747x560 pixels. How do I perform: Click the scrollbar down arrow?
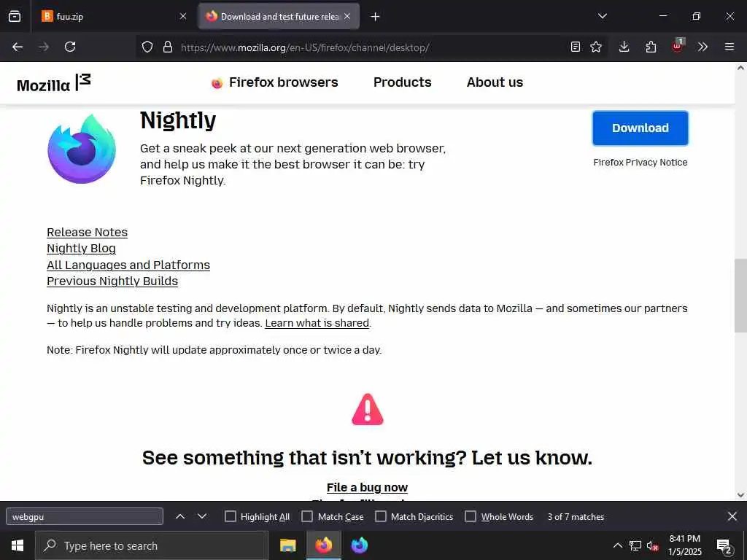(740, 495)
